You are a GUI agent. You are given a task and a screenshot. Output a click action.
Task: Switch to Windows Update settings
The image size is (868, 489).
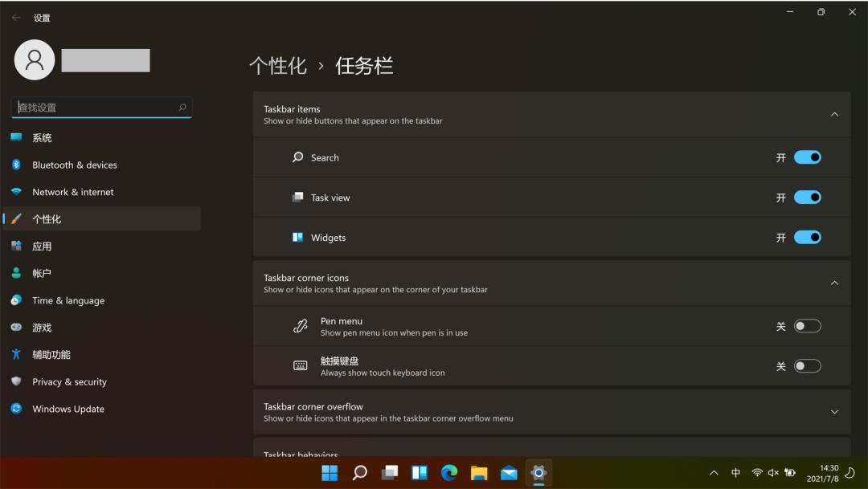(x=68, y=409)
